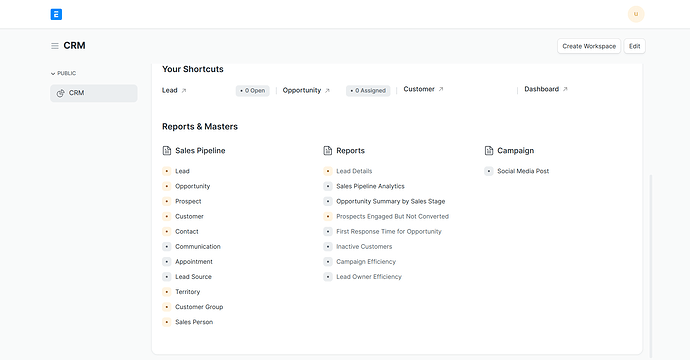This screenshot has height=360, width=690.
Task: Click the Reports card document icon
Action: [328, 151]
